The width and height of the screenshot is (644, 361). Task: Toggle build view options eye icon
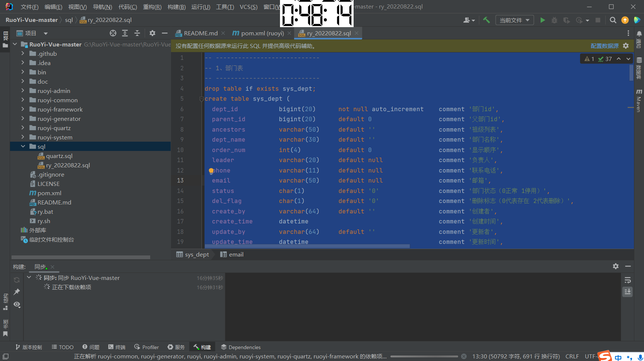(x=17, y=304)
